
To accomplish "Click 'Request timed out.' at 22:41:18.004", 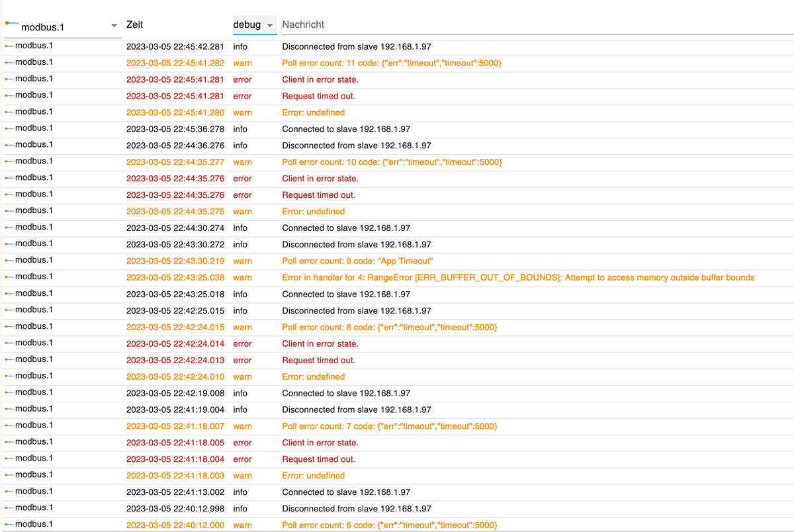I will (319, 459).
